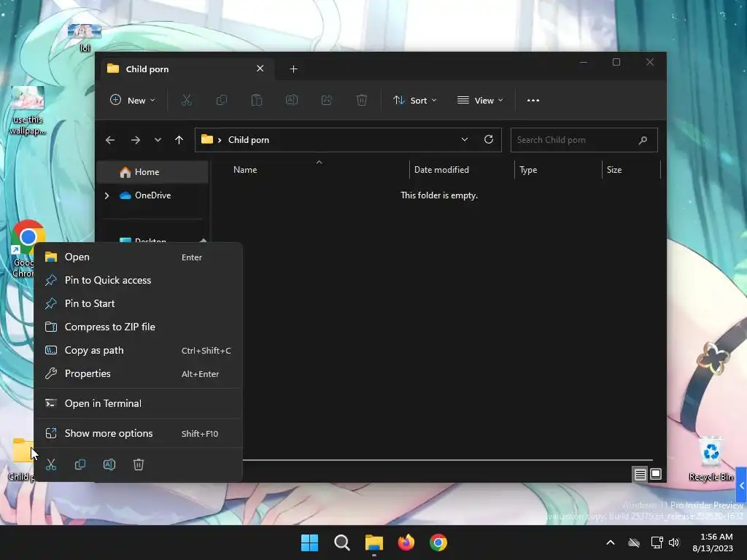This screenshot has width=747, height=560.
Task: Click the network icon in system tray
Action: tap(657, 542)
